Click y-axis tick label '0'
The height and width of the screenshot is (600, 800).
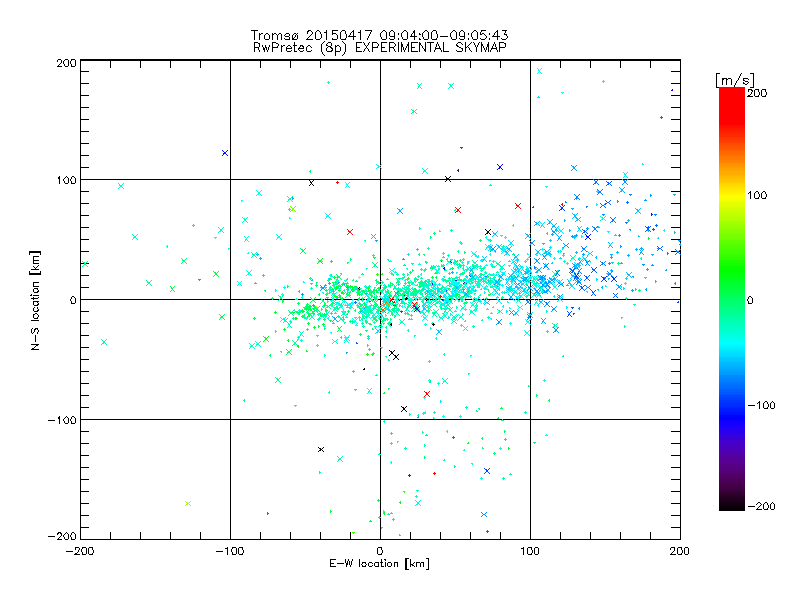point(73,300)
